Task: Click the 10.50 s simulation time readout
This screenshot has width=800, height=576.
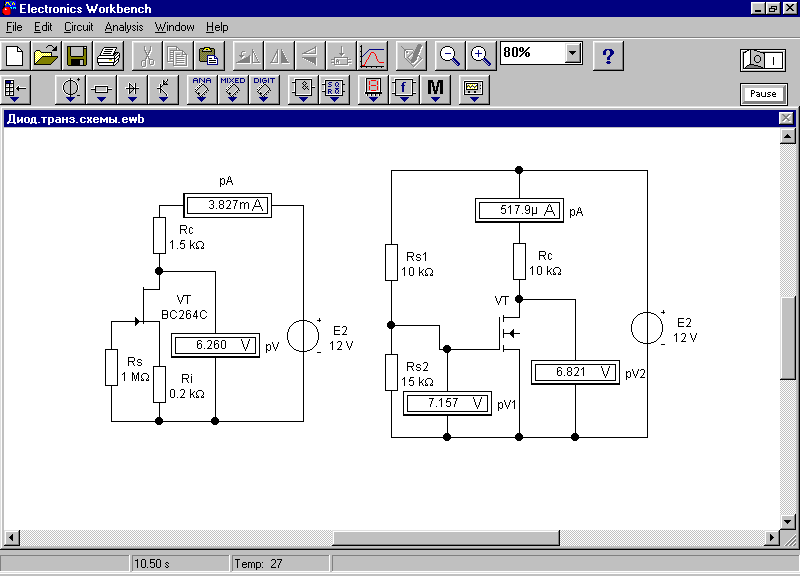Action: (180, 564)
